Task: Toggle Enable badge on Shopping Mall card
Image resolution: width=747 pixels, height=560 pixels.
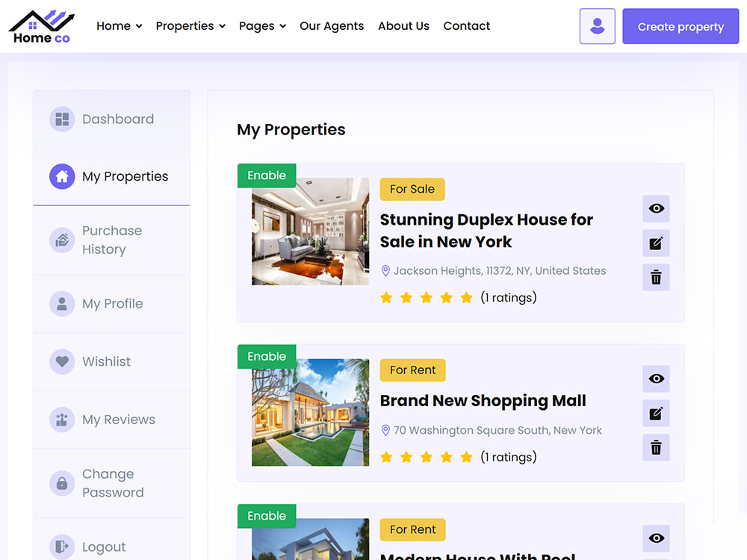Action: 267,356
